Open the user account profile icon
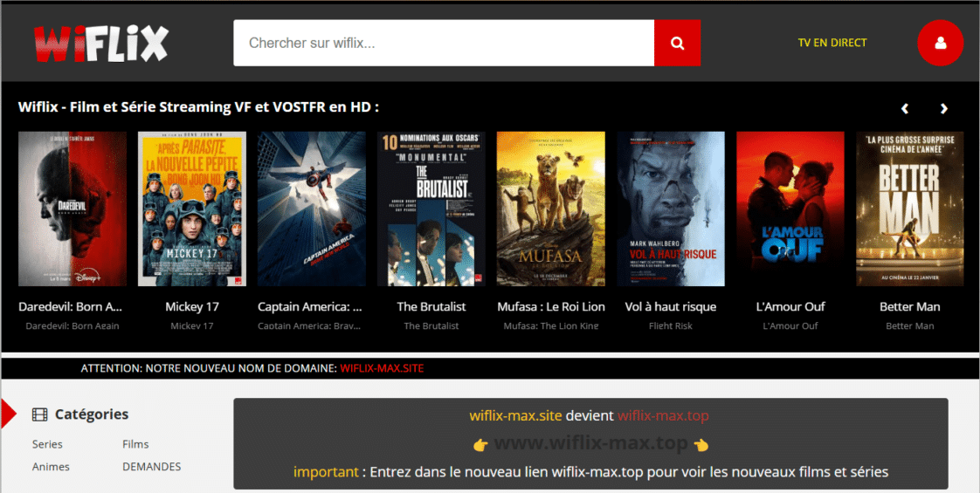 point(940,43)
